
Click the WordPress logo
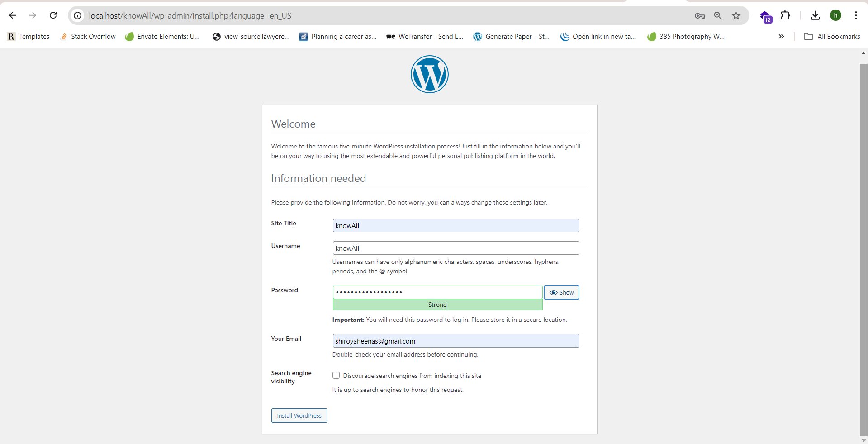point(429,74)
